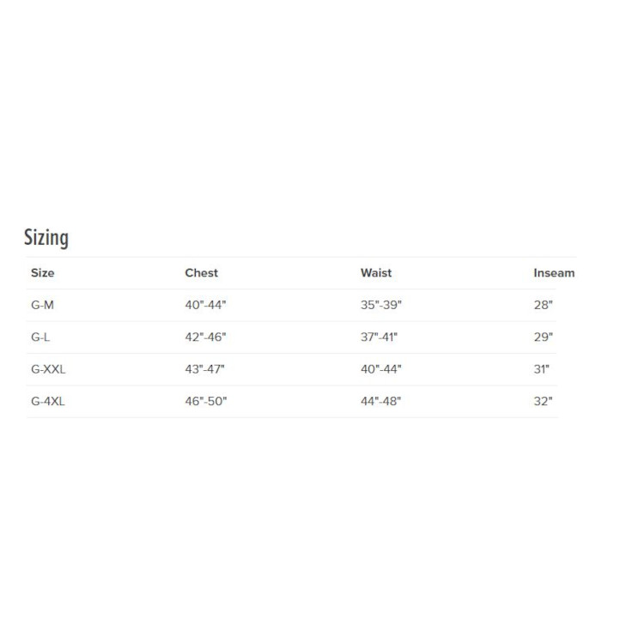This screenshot has width=644, height=644.
Task: Click the 32" inseam value
Action: point(544,402)
